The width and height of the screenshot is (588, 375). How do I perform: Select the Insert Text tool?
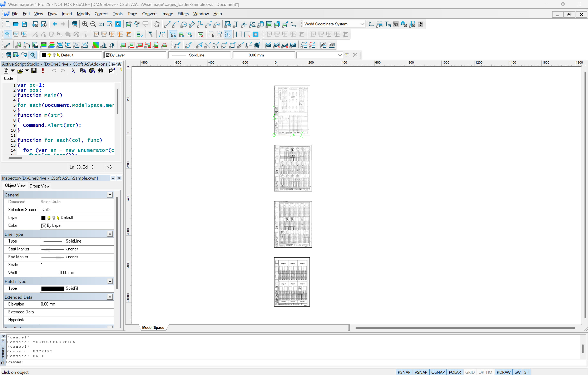tap(236, 24)
